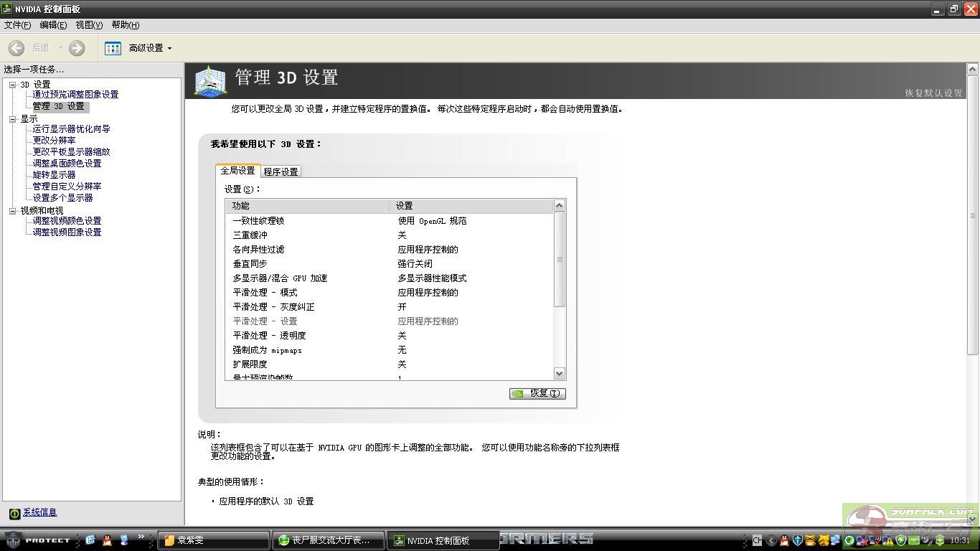Open 运行显示器优化向导 task
Image resolution: width=980 pixels, height=551 pixels.
coord(71,129)
